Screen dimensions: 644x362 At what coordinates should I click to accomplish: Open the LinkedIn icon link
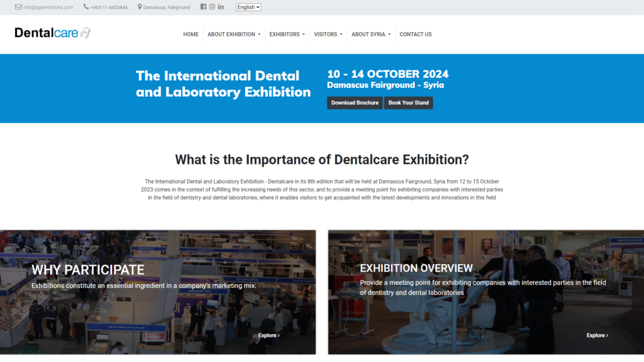(221, 7)
